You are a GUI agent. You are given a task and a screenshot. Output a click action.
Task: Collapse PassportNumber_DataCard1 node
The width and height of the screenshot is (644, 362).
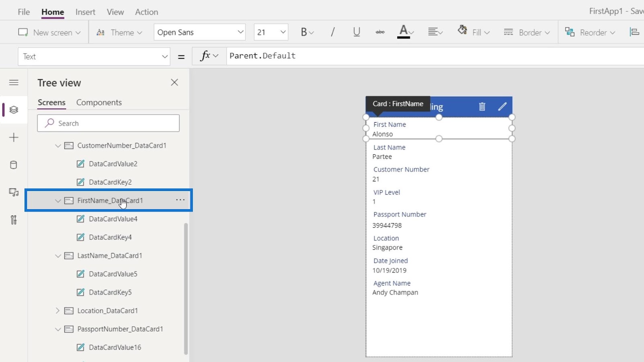tap(58, 329)
